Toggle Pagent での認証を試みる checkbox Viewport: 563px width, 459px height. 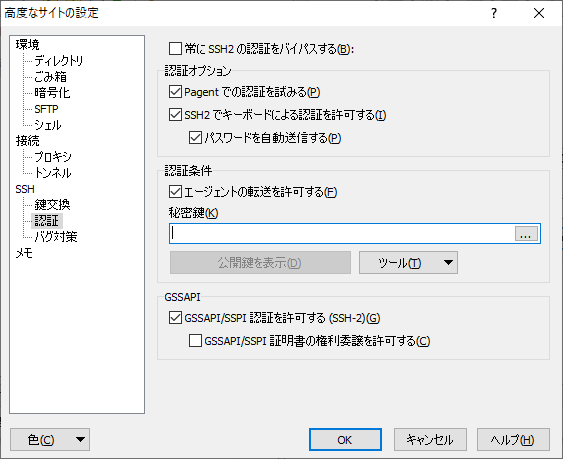(175, 92)
